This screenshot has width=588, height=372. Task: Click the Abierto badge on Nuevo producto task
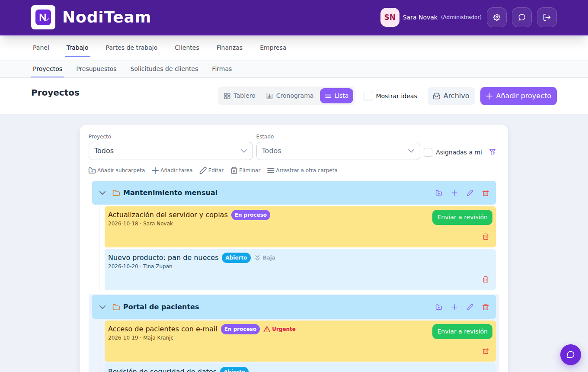[236, 258]
